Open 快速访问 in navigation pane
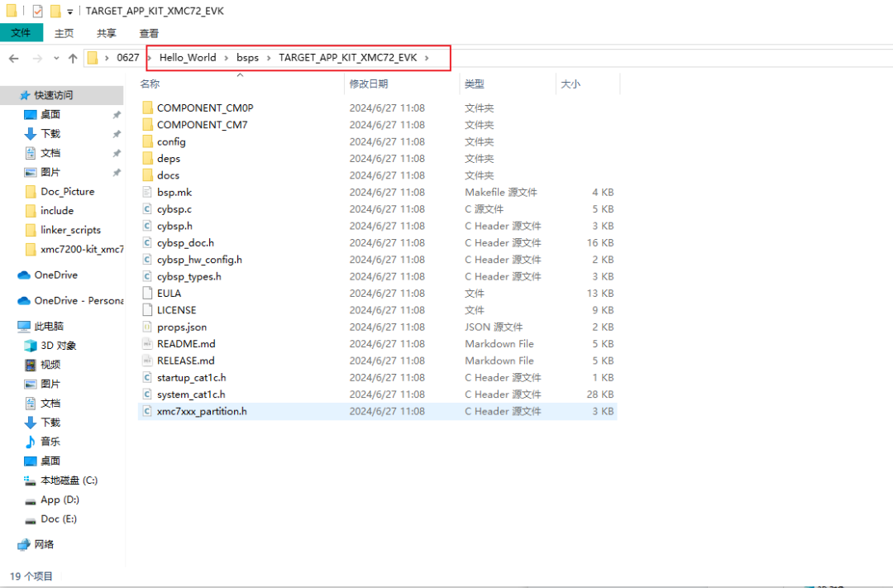893x588 pixels. 53,95
